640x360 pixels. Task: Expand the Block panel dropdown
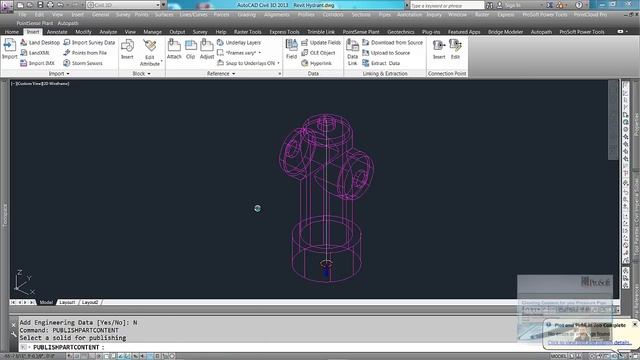(142, 73)
